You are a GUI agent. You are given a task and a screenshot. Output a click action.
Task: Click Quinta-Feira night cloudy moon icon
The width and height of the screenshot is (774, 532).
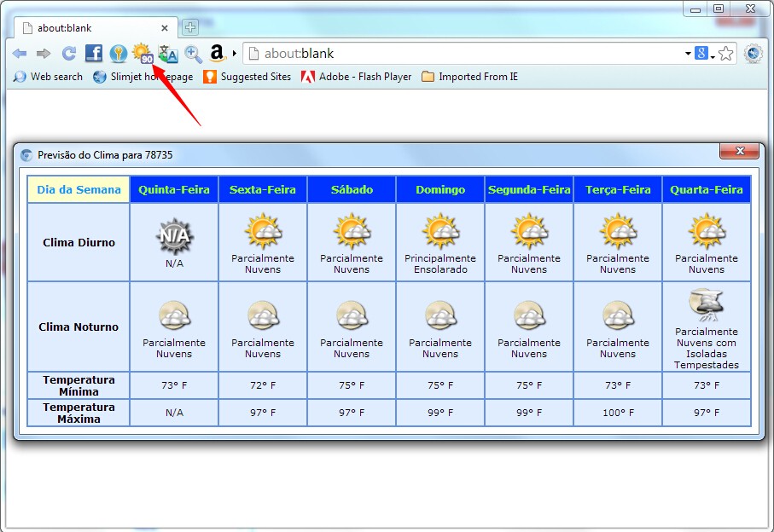(x=174, y=315)
